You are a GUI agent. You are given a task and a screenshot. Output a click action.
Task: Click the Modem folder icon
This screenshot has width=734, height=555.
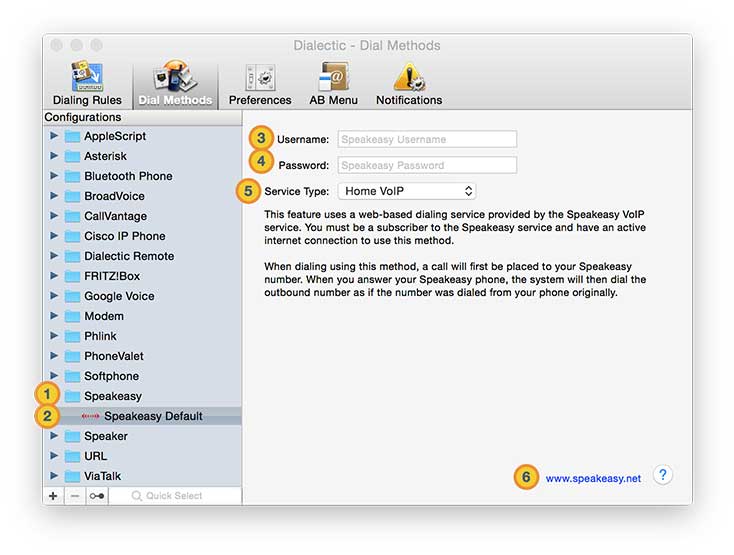[72, 316]
